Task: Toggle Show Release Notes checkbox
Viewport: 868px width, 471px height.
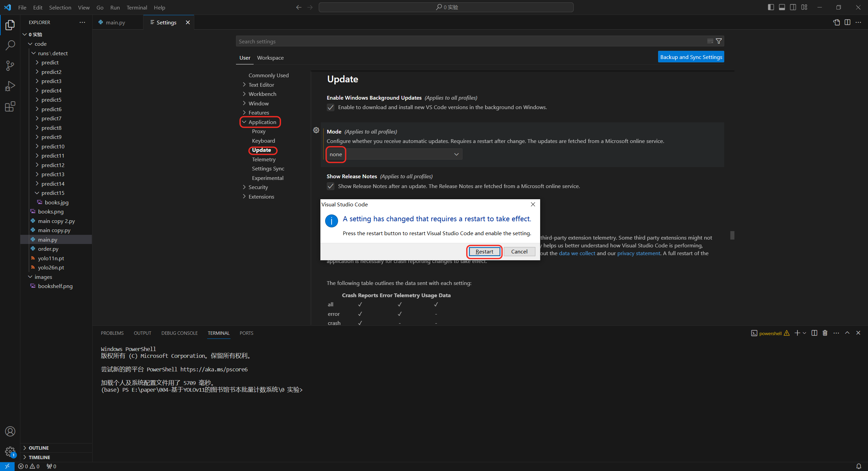Action: pos(331,186)
